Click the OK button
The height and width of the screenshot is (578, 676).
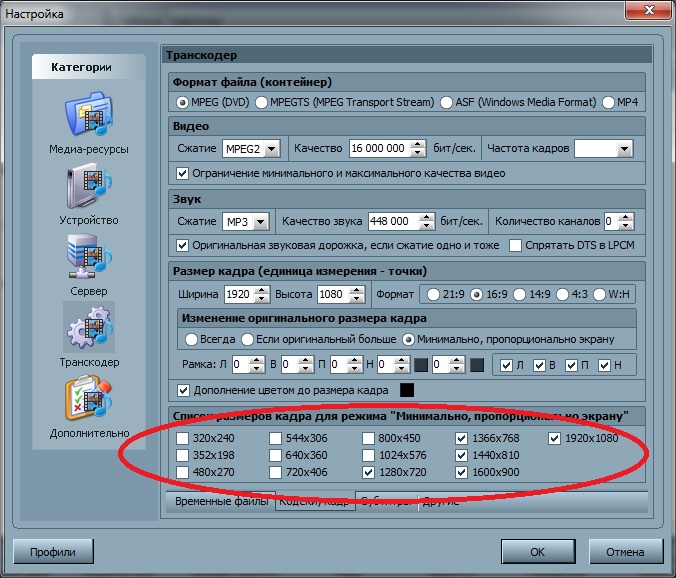537,550
